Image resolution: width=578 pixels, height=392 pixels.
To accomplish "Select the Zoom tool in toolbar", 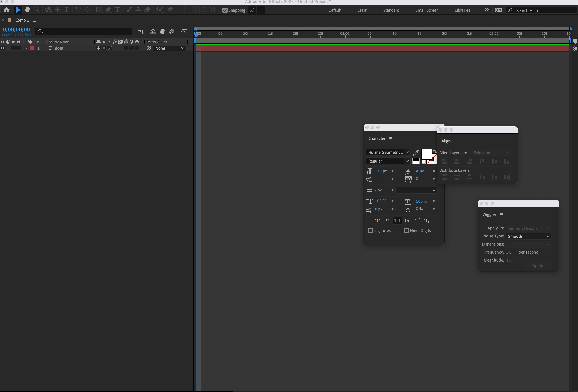I will [37, 10].
